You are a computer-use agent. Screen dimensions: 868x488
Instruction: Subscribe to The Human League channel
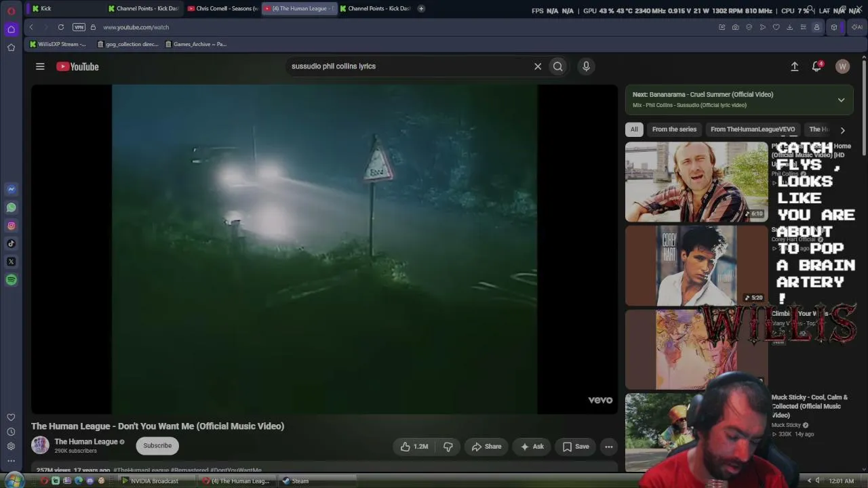157,446
